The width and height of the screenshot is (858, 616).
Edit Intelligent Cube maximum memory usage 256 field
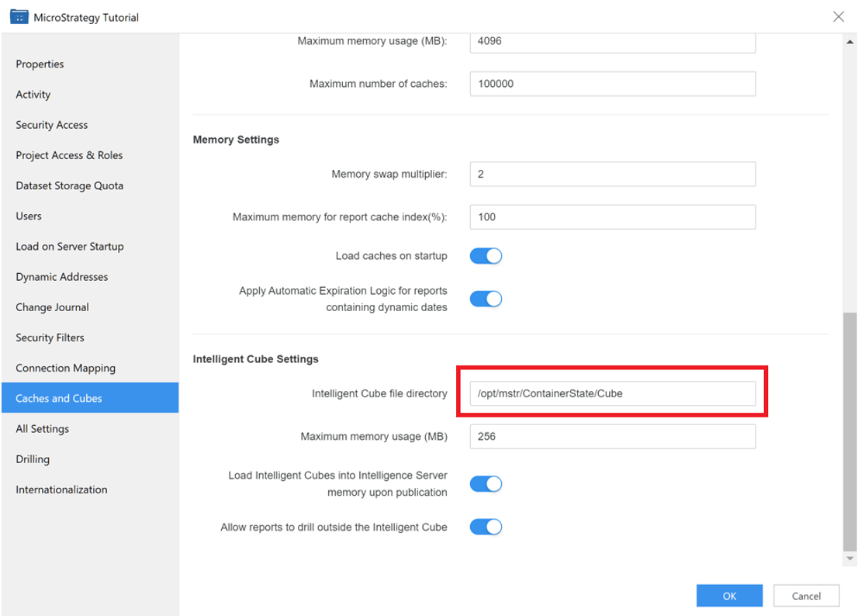613,437
